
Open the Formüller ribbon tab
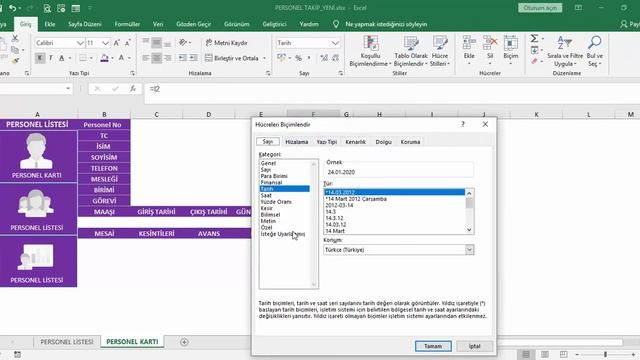click(x=127, y=24)
